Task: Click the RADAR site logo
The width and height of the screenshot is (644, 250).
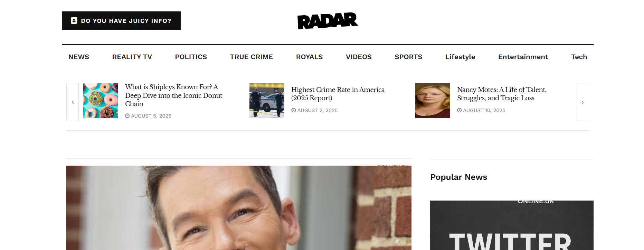Action: pyautogui.click(x=328, y=21)
